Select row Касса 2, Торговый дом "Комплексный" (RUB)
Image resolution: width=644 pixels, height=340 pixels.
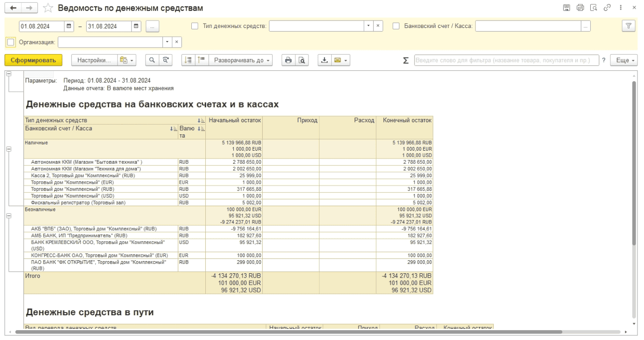coord(101,175)
